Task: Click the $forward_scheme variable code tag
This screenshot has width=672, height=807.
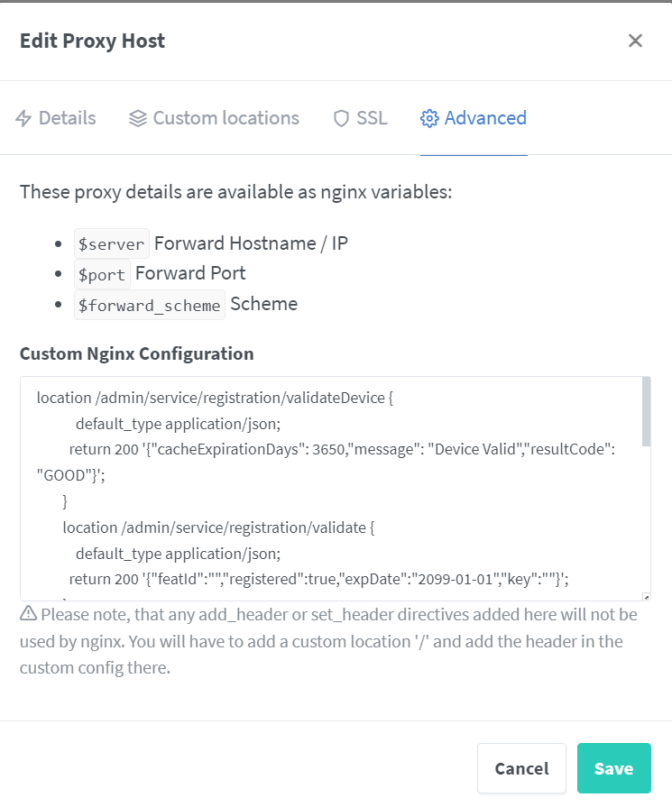Action: (150, 305)
